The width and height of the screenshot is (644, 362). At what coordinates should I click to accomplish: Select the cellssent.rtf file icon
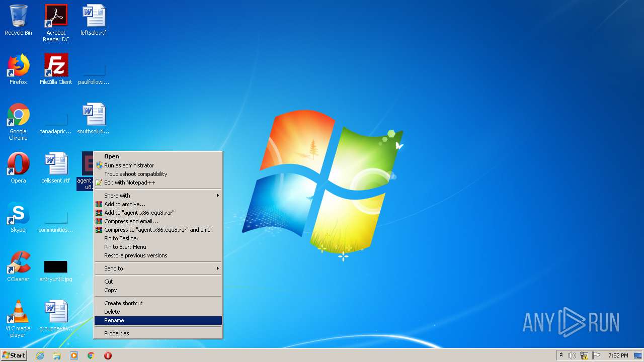pos(56,168)
